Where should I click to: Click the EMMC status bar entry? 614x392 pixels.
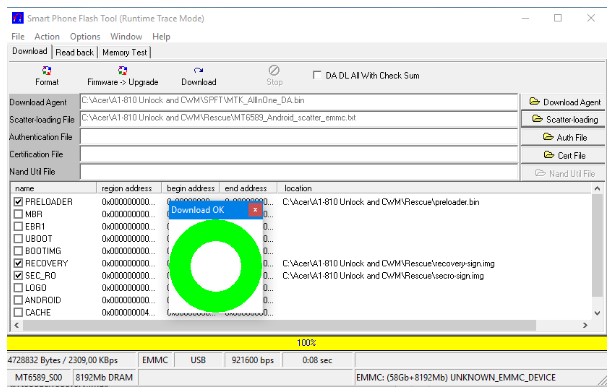[155, 360]
